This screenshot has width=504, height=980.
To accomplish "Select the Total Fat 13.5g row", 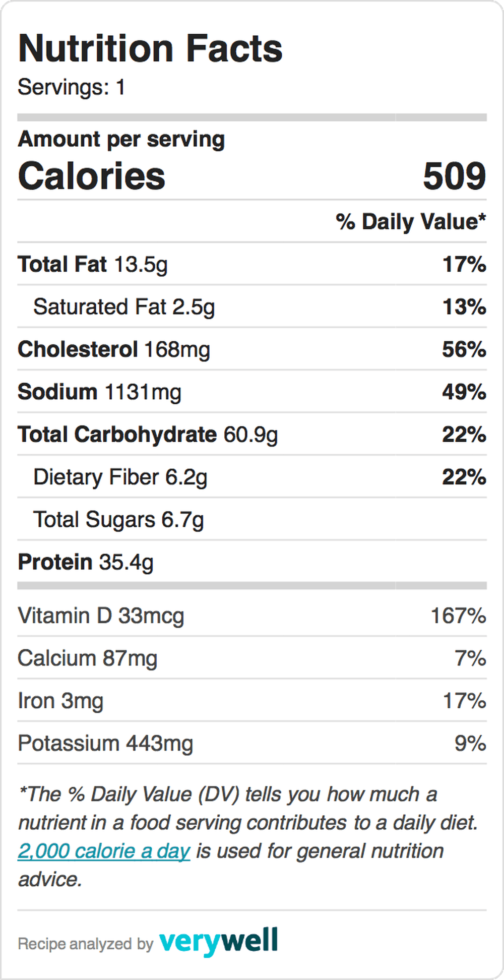I will click(x=252, y=264).
